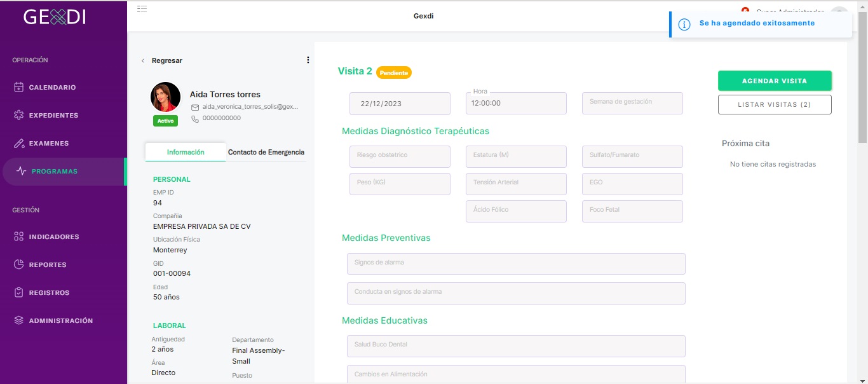Image resolution: width=868 pixels, height=384 pixels.
Task: Click the Listar Visitas (2) button
Action: 775,104
